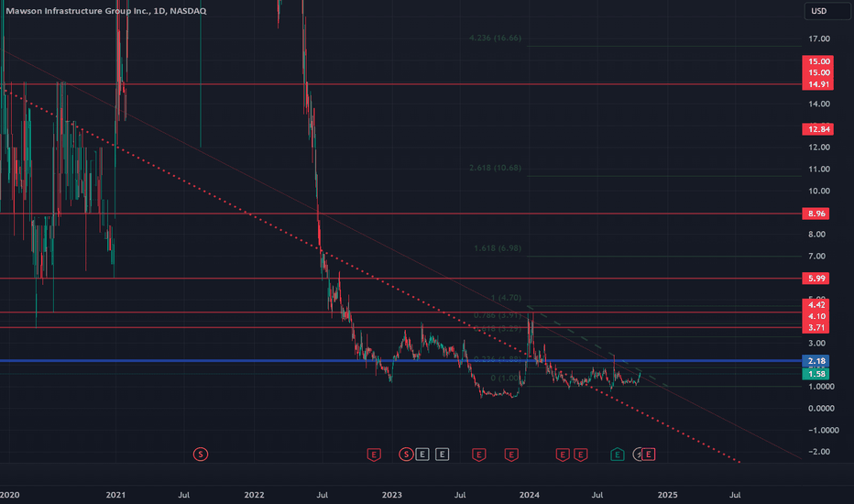Click the 1 (4.70) Fibonacci label
854x504 pixels.
tap(506, 298)
